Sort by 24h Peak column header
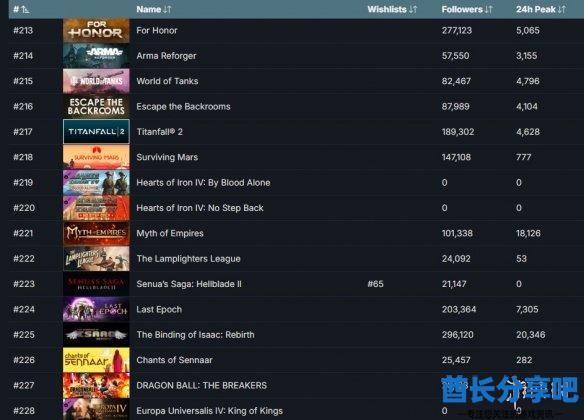584x420 pixels. pyautogui.click(x=541, y=9)
